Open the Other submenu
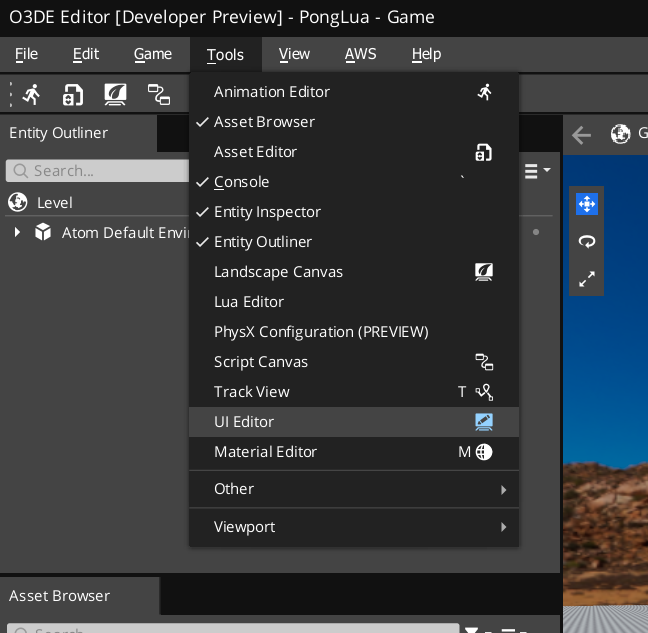Viewport: 648px width, 633px height. point(354,489)
